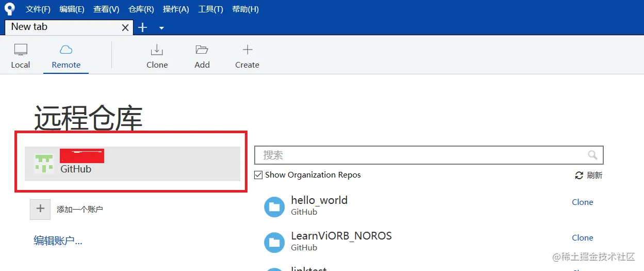Screen dimensions: 644x271
Task: Focus the 搜索 repository search field
Action: pyautogui.click(x=429, y=155)
